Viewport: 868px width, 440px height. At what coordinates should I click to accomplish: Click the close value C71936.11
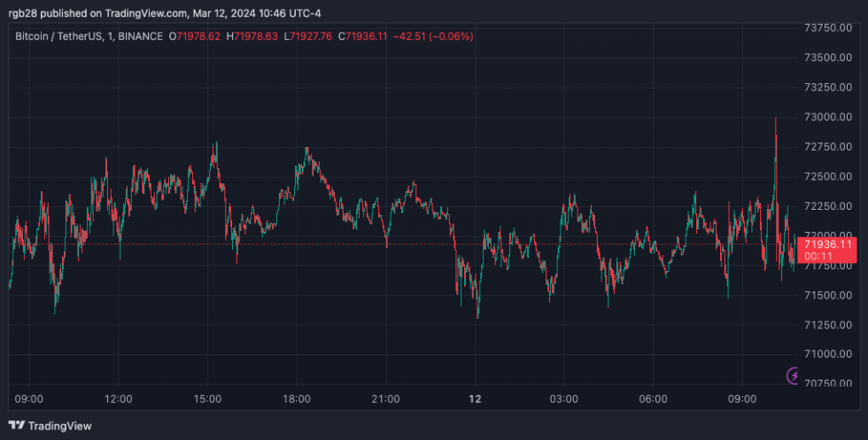362,36
